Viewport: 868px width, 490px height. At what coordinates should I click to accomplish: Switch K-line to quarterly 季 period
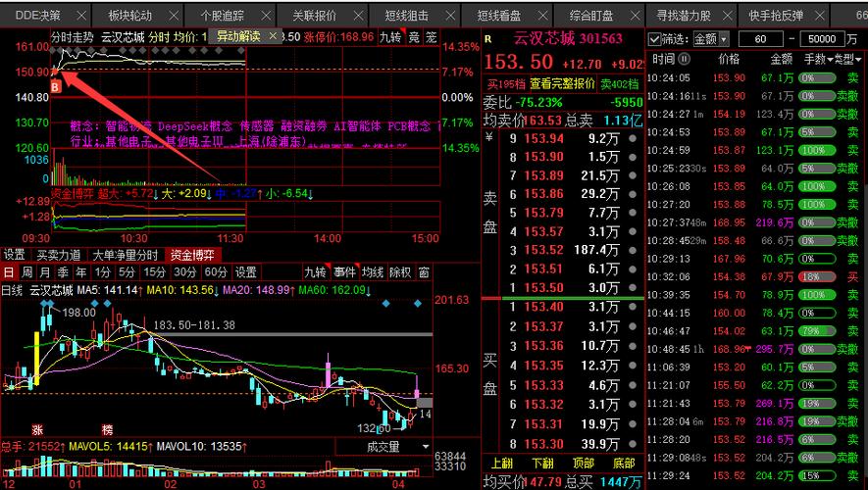(63, 272)
